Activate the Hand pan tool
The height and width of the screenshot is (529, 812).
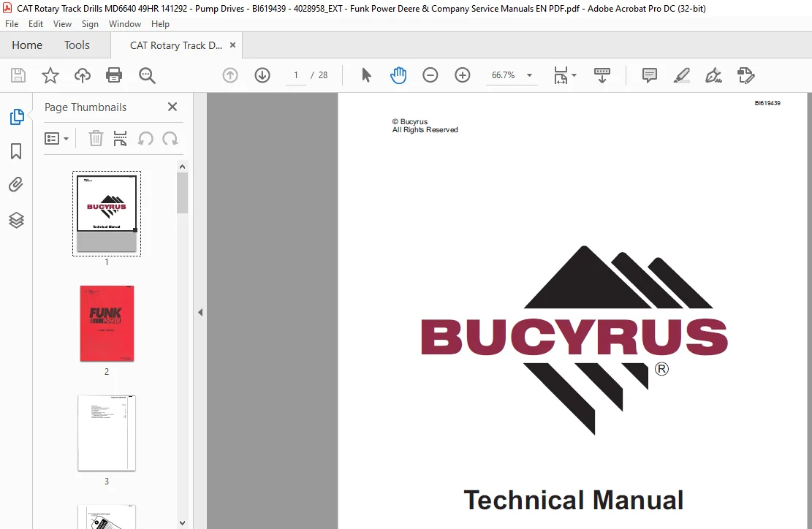tap(398, 75)
